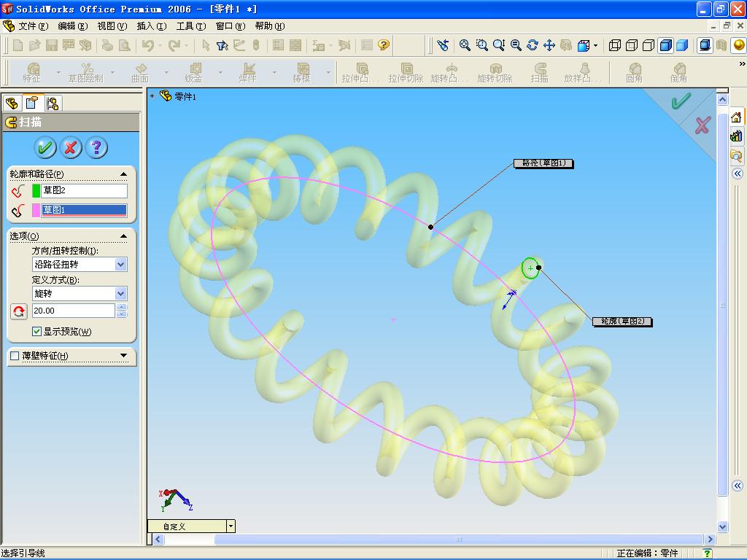Click the selection filter toggle icon

click(222, 45)
